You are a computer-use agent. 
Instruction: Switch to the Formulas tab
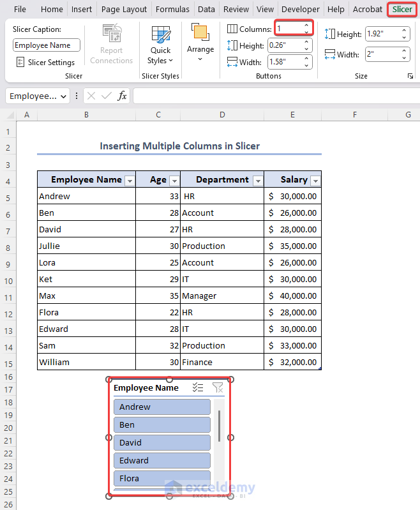[172, 10]
